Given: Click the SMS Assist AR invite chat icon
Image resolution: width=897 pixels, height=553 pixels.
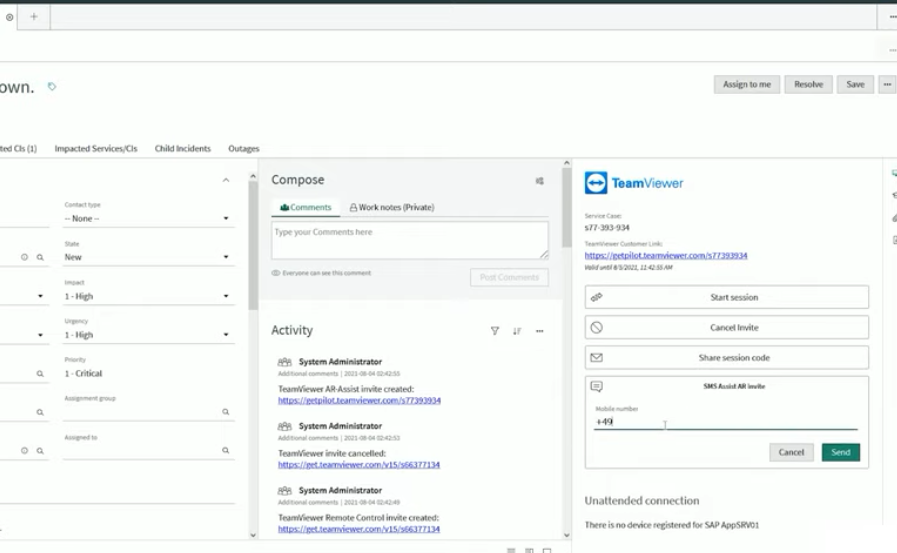Looking at the screenshot, I should (x=596, y=387).
